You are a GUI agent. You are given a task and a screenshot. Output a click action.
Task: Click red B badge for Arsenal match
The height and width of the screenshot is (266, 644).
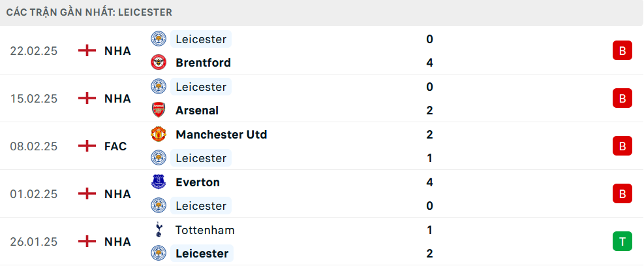[x=622, y=99]
